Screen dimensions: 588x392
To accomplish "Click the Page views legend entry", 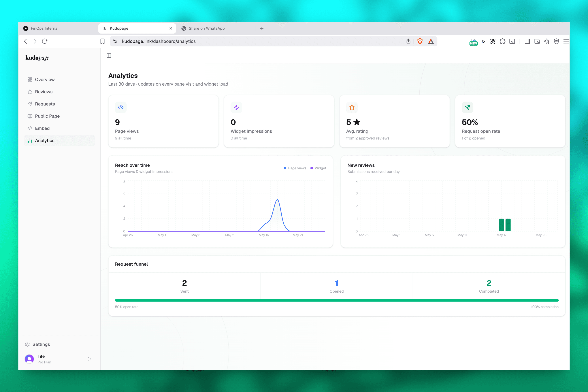I will click(295, 168).
